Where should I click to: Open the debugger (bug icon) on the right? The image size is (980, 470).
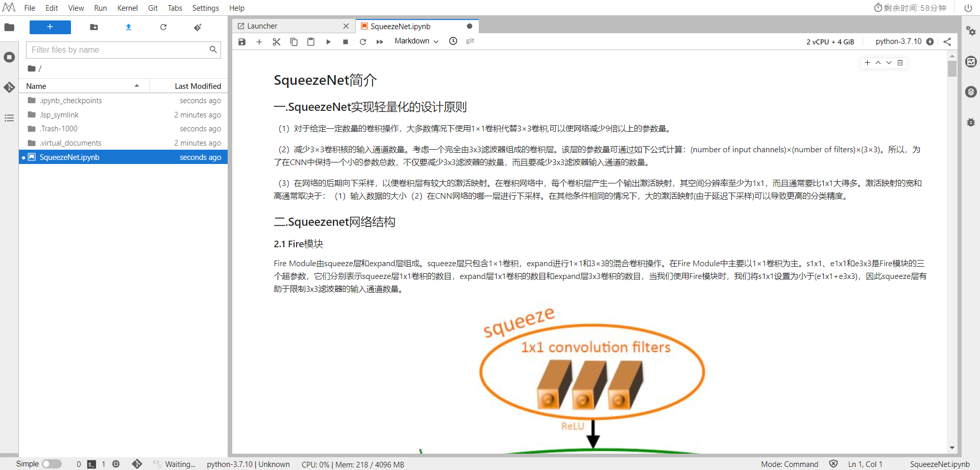(x=971, y=122)
